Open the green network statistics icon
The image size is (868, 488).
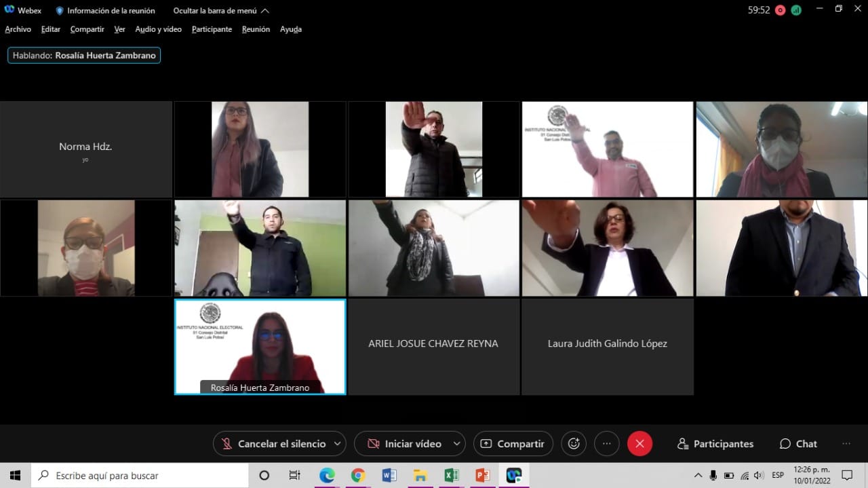[796, 10]
